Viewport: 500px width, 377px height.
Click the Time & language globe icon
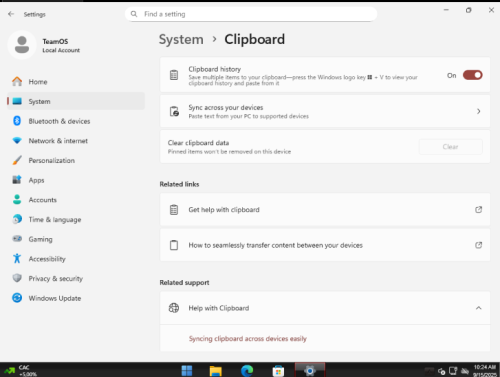pos(17,219)
